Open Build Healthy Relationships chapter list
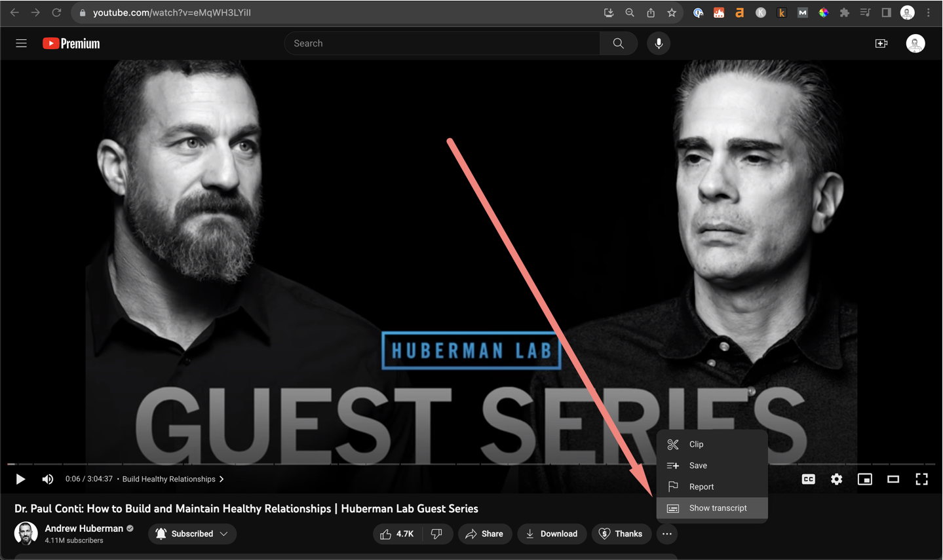 tap(173, 479)
